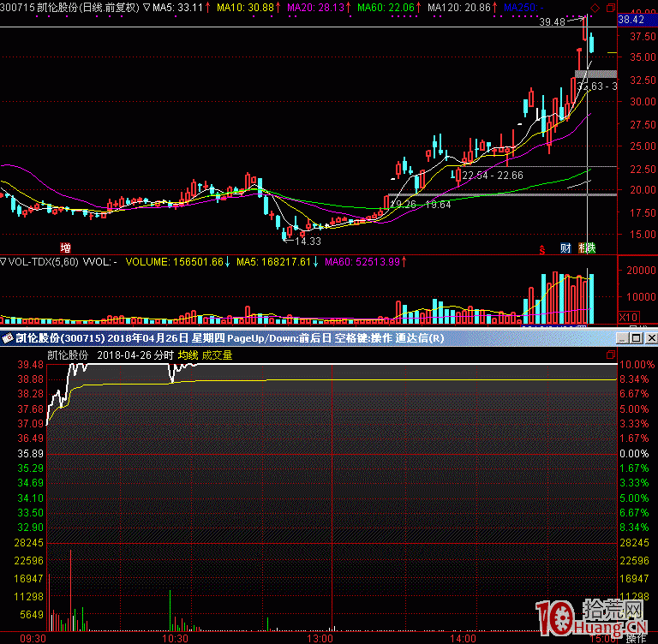Click the 均线 legend label
Image resolution: width=658 pixels, height=644 pixels.
pos(188,355)
